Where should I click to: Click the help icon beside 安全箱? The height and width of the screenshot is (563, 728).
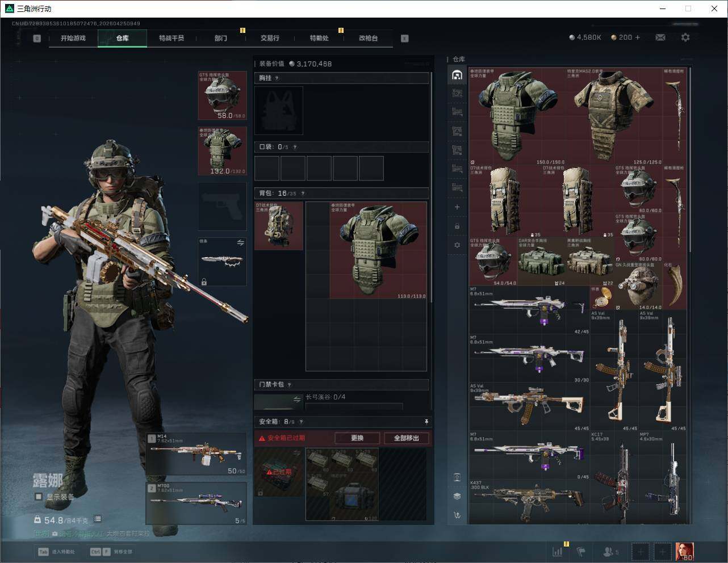pos(301,422)
